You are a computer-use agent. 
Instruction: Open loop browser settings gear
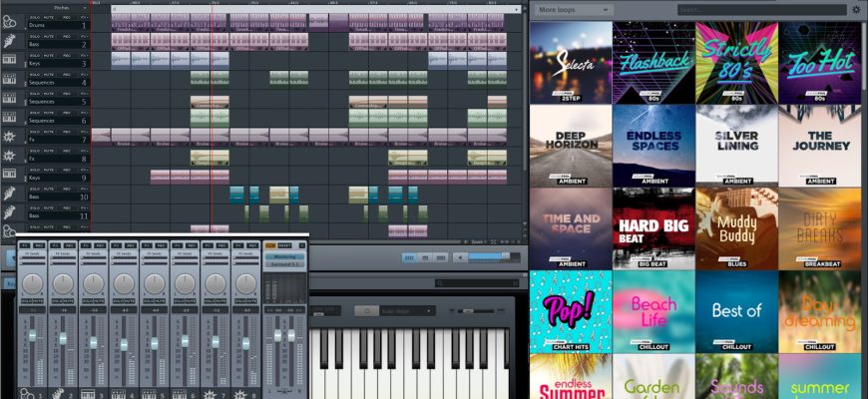tap(855, 10)
